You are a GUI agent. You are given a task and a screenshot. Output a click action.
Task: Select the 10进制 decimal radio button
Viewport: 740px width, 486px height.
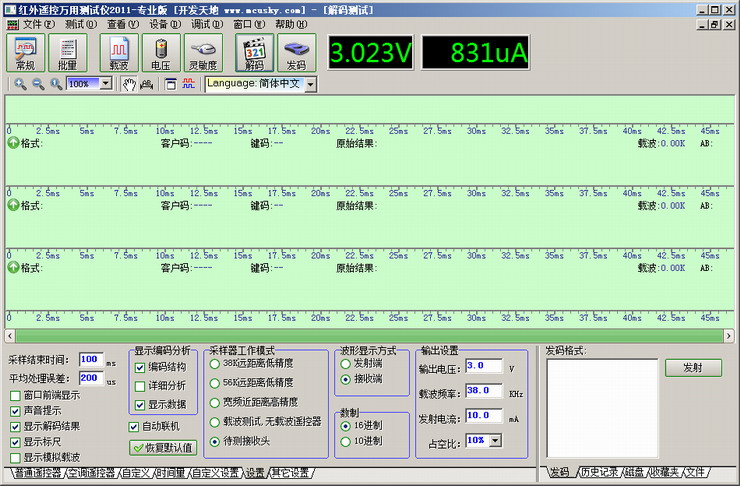click(346, 441)
